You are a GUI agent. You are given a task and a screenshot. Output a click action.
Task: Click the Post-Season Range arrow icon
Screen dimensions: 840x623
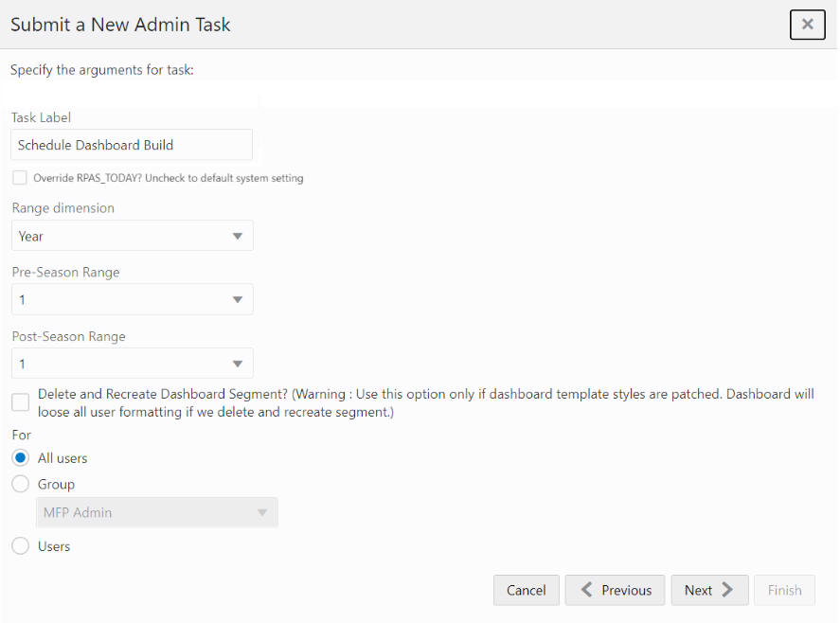[x=238, y=364]
